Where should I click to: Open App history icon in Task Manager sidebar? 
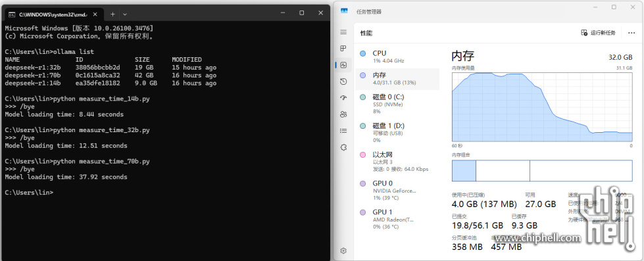pos(343,82)
